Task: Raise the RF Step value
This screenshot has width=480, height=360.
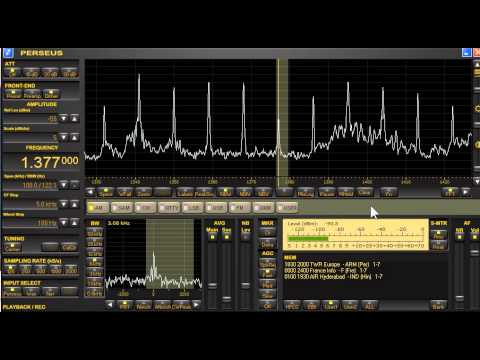Action: point(74,204)
